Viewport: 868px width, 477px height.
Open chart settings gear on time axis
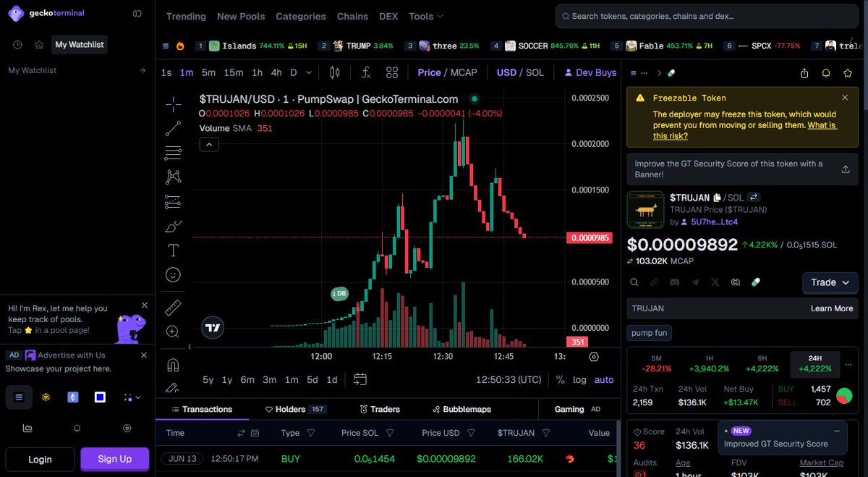(x=594, y=357)
